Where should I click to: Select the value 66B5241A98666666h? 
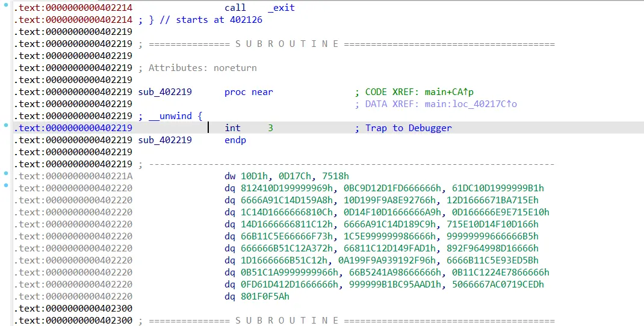click(395, 272)
